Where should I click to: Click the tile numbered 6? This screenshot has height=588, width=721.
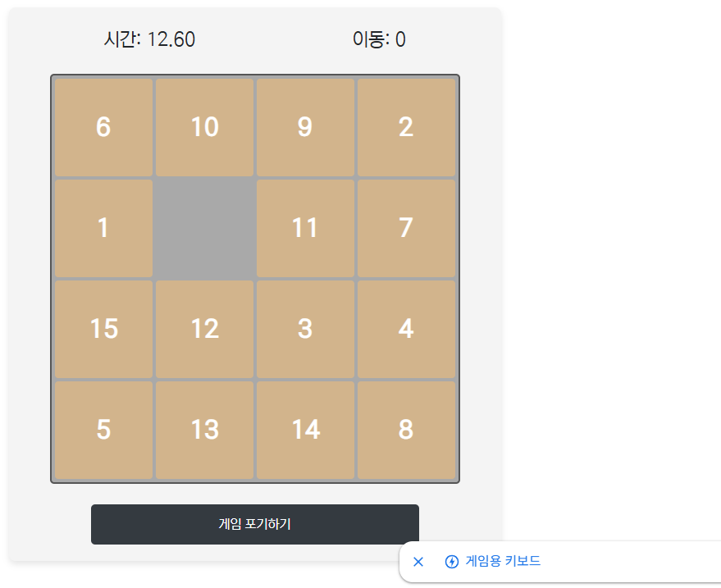click(103, 127)
